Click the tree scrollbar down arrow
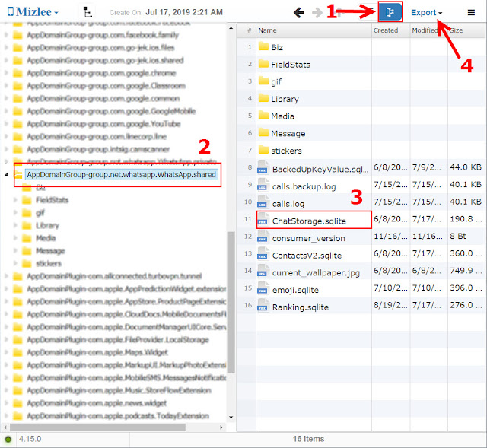Image resolution: width=487 pixels, height=448 pixels. click(x=231, y=418)
